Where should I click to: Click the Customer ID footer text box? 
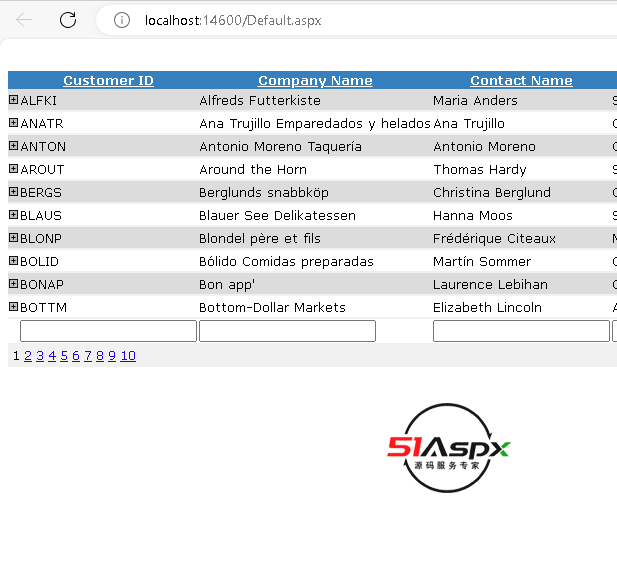[x=108, y=331]
